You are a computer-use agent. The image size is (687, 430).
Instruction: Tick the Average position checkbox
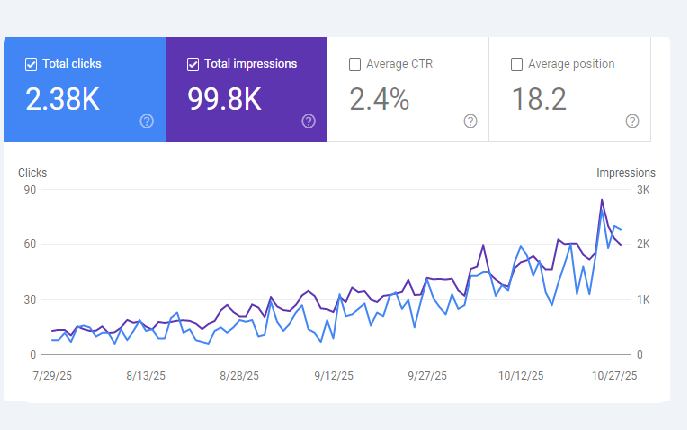click(x=517, y=65)
